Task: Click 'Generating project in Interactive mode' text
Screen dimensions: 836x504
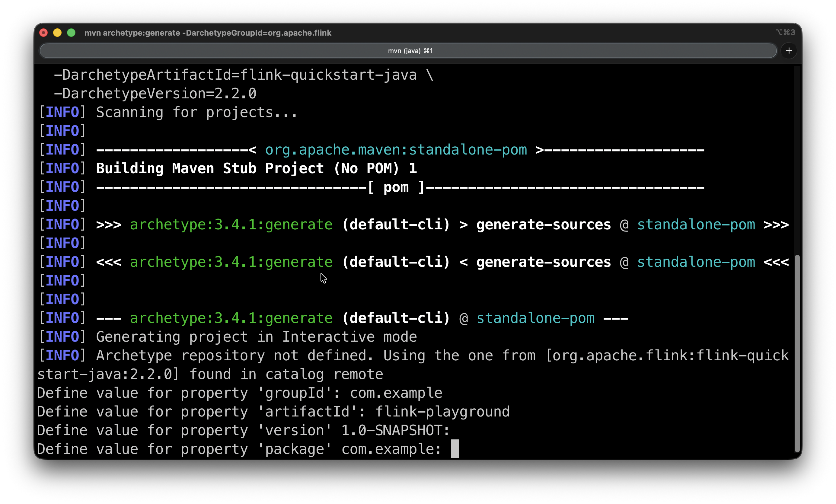Action: pyautogui.click(x=257, y=337)
